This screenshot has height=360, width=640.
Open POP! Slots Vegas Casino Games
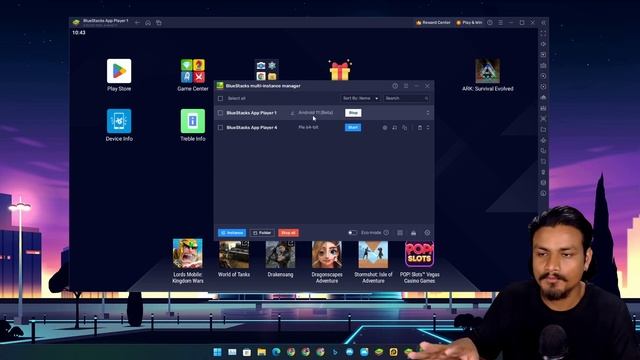pyautogui.click(x=420, y=253)
